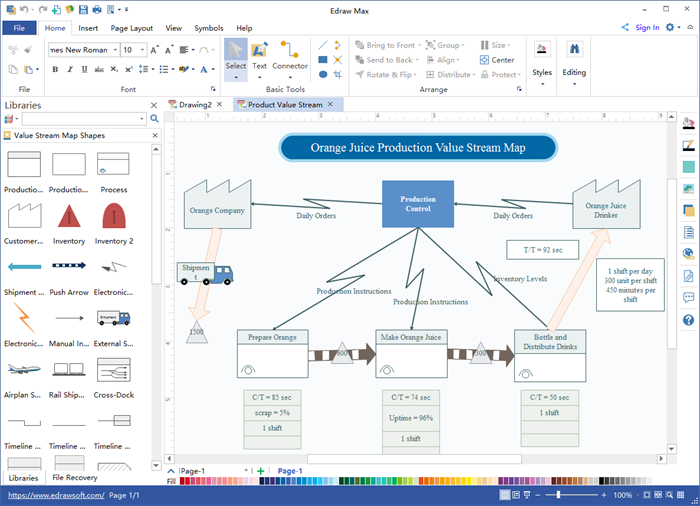This screenshot has width=700, height=506.
Task: Open the font name dropdown
Action: [113, 50]
